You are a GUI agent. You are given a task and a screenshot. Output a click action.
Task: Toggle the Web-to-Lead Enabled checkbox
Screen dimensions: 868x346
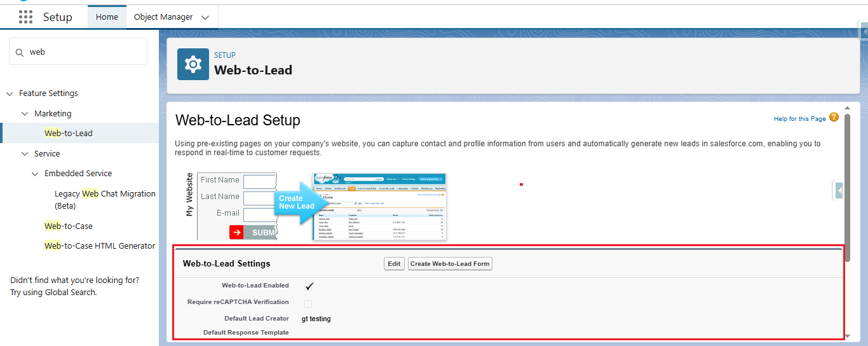pyautogui.click(x=309, y=286)
